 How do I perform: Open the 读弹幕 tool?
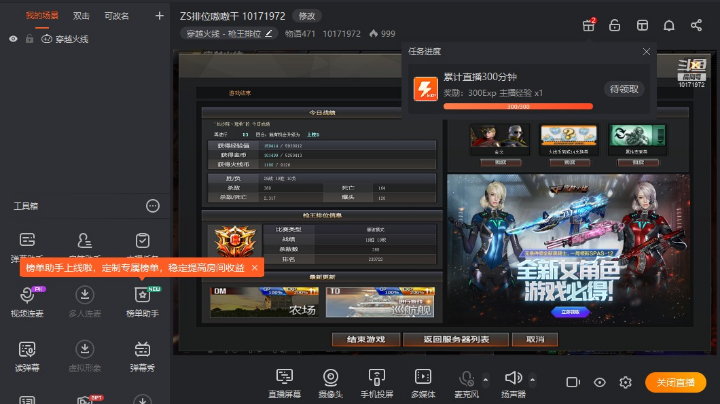pos(27,356)
